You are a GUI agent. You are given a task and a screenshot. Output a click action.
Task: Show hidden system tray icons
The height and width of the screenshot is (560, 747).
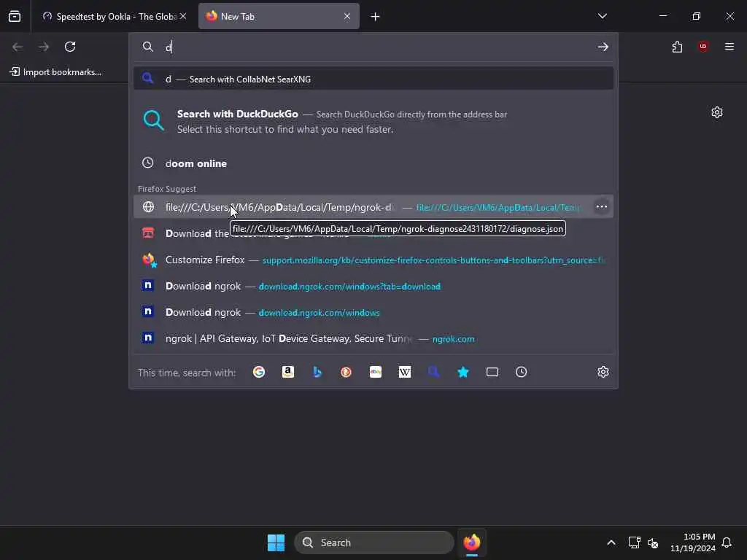[611, 542]
